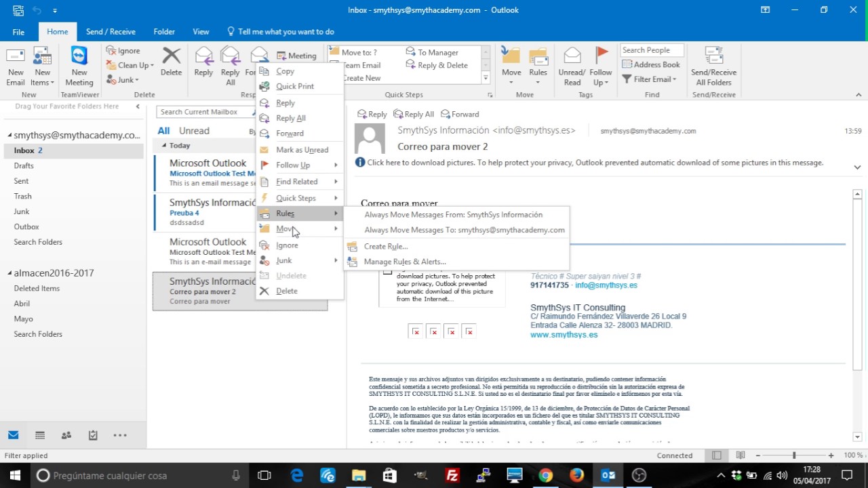Click the Search Current Mailbox field
The width and height of the screenshot is (868, 488).
[205, 112]
